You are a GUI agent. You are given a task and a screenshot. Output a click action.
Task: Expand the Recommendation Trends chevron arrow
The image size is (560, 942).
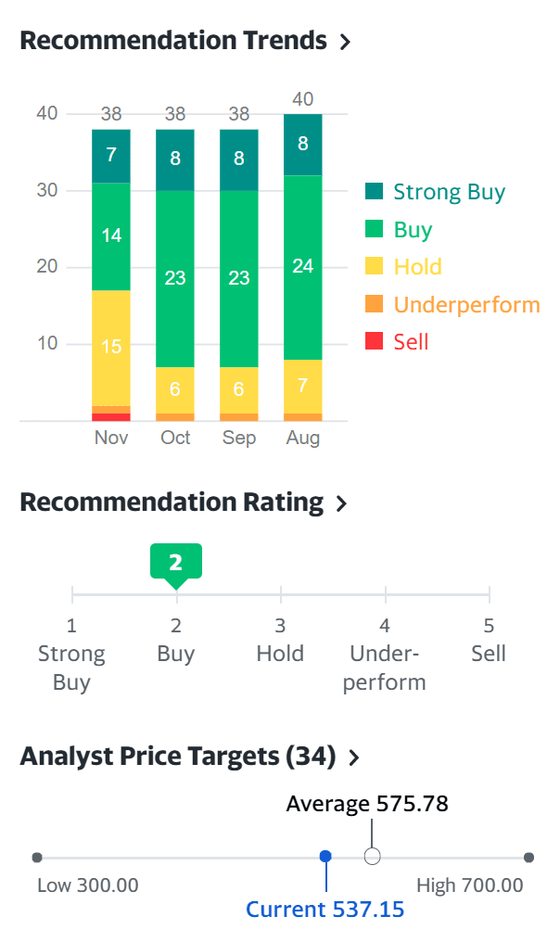pos(345,42)
